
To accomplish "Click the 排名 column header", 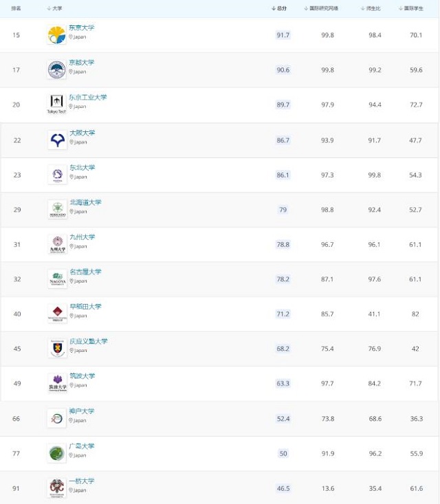I will 16,8.
